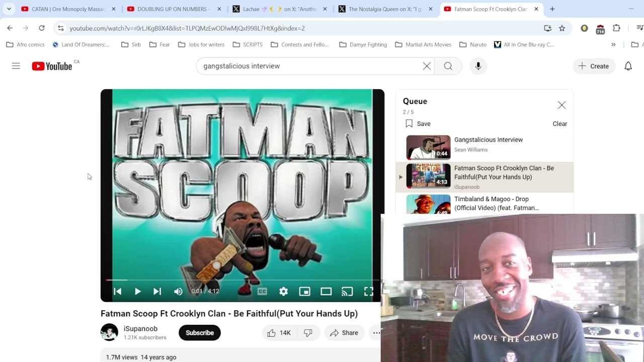
Task: Open the Damye Fighting bookmark folder
Action: click(363, 45)
